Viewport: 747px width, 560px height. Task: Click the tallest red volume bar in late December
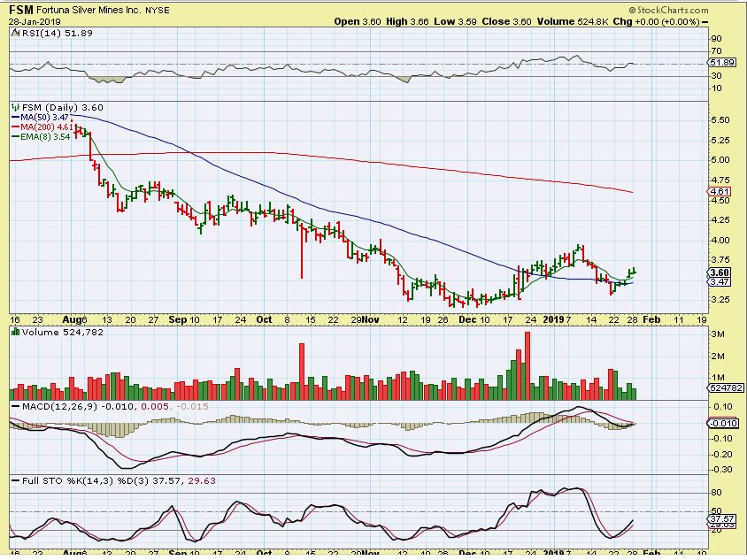528,365
